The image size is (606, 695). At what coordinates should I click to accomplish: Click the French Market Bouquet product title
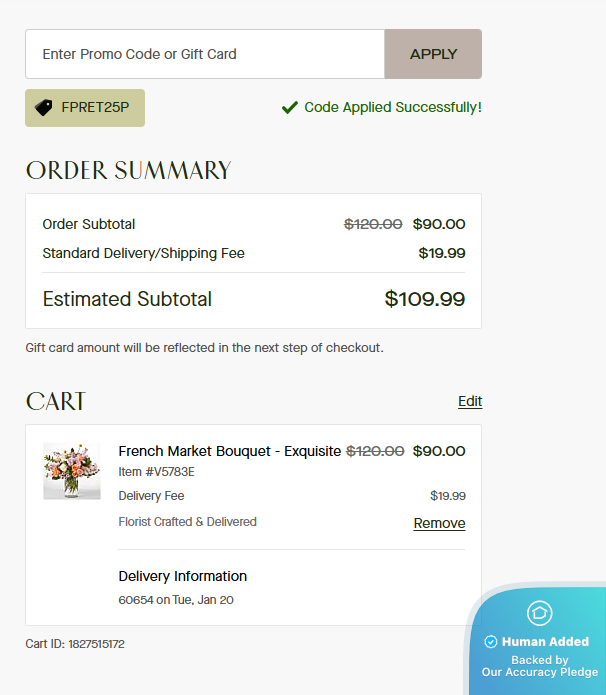pyautogui.click(x=230, y=451)
